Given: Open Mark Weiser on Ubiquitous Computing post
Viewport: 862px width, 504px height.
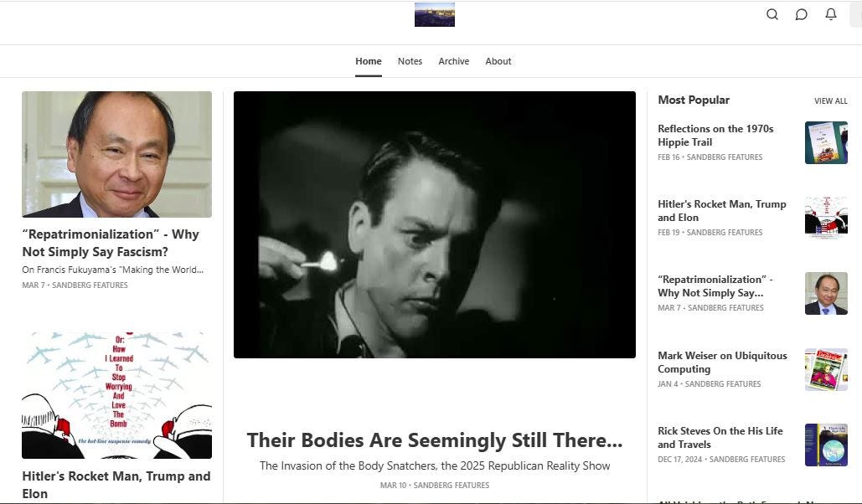Looking at the screenshot, I should (x=722, y=363).
